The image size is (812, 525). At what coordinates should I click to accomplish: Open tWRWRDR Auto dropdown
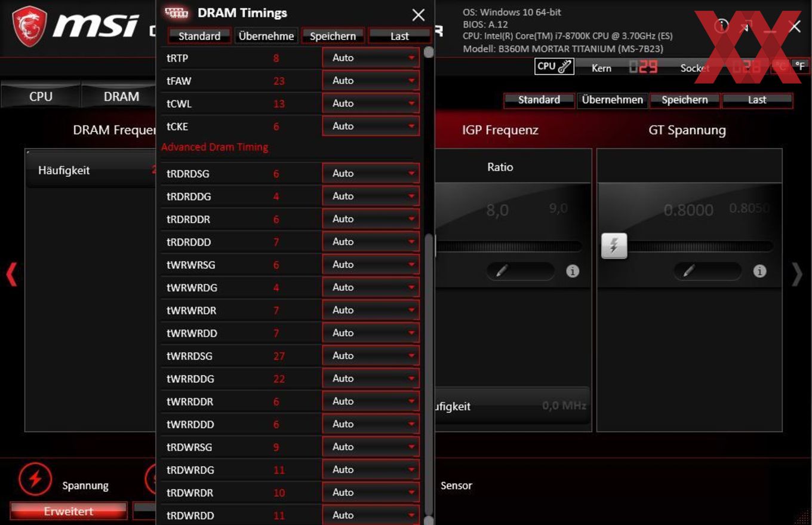371,310
